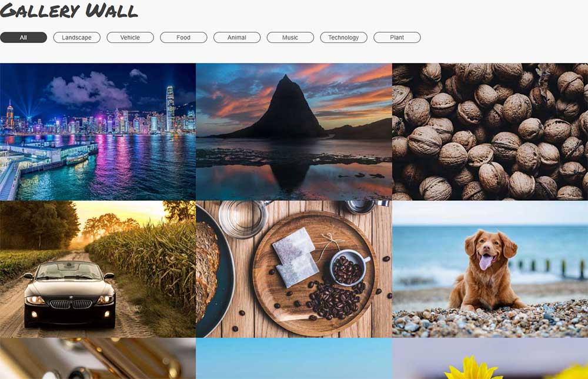Open the walnuts photo

coord(490,132)
